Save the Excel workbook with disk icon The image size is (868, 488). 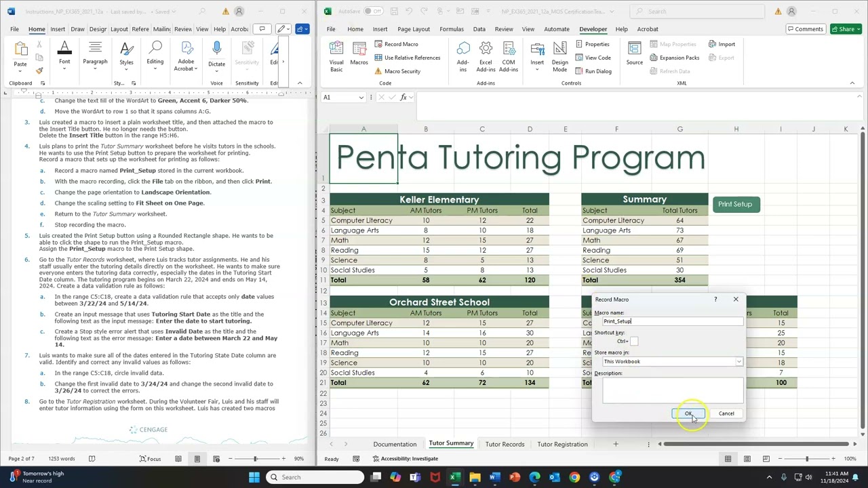[x=393, y=12]
